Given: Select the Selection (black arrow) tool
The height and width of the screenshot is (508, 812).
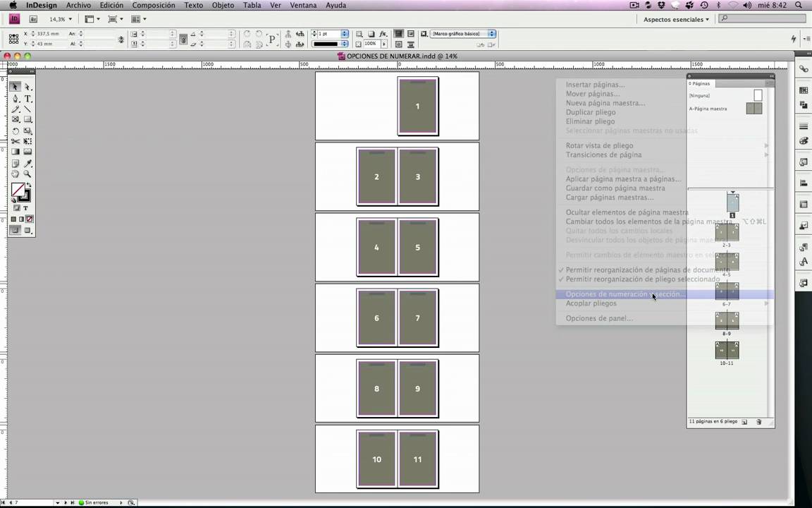Looking at the screenshot, I should click(x=15, y=87).
